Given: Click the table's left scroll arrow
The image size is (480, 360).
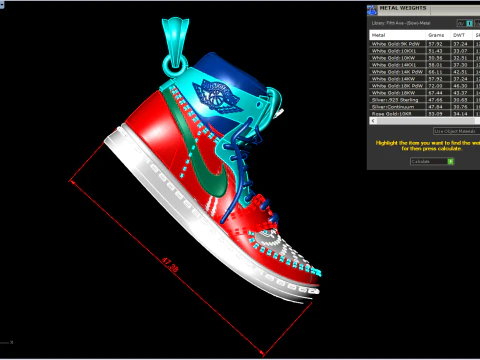Looking at the screenshot, I should pos(373,121).
